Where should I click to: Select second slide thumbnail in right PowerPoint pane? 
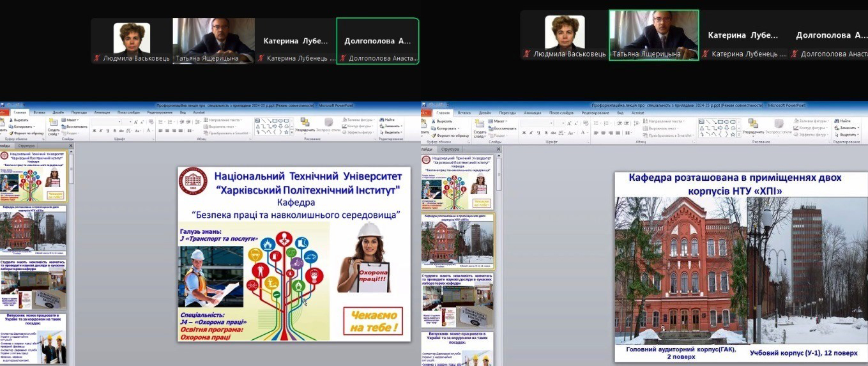point(457,241)
